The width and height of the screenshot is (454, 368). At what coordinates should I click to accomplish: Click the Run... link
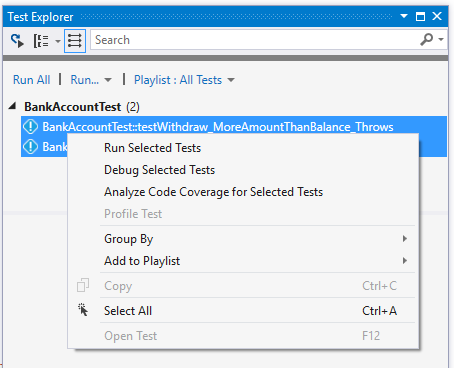click(85, 80)
